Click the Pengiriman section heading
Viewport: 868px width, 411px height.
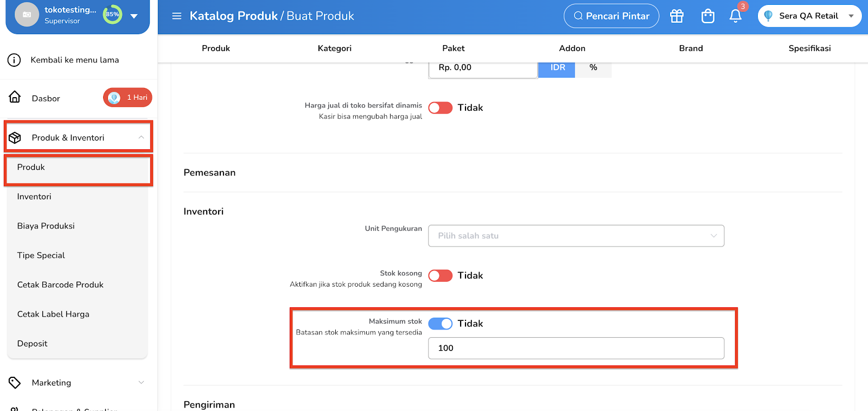(209, 404)
